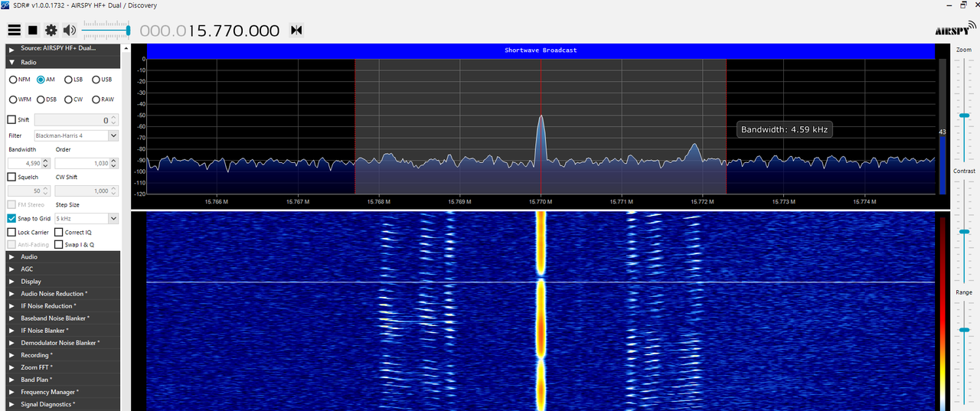Open the settings gear icon
980x411 pixels.
point(51,31)
